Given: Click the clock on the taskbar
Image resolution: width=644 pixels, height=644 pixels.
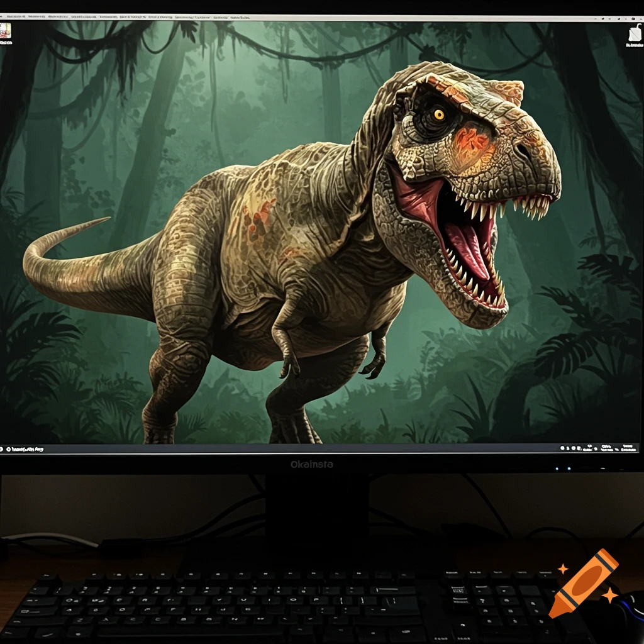Looking at the screenshot, I should click(609, 448).
